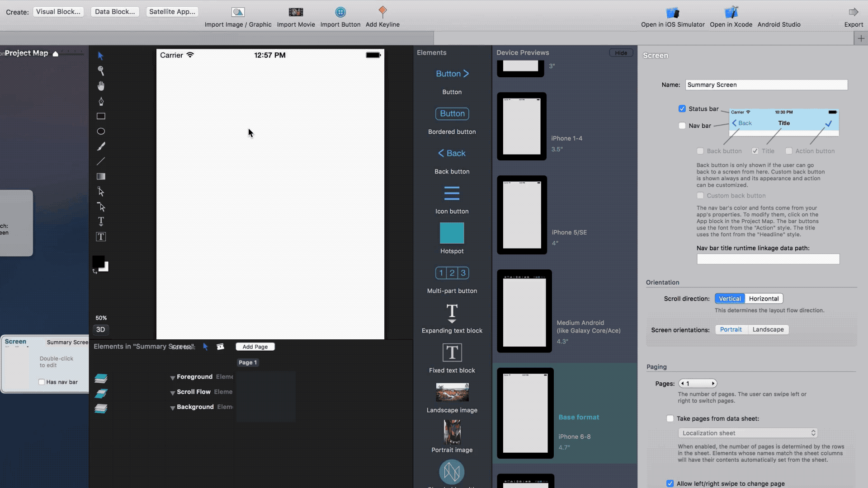Viewport: 868px width, 488px height.
Task: Uncheck the Status bar checkbox
Action: point(682,108)
